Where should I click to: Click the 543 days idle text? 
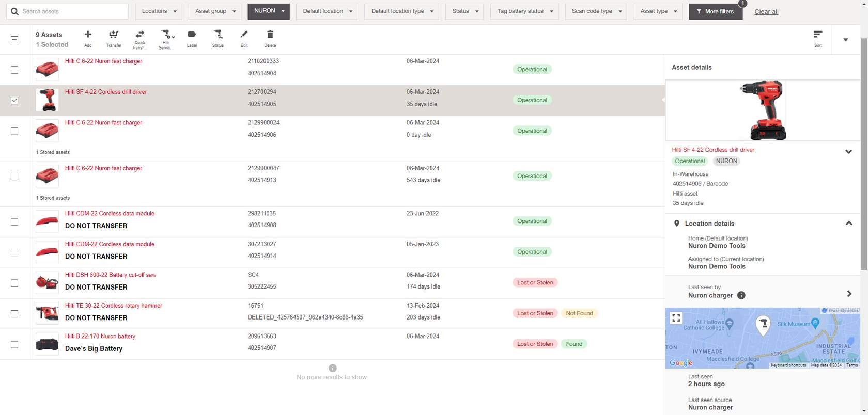point(423,180)
